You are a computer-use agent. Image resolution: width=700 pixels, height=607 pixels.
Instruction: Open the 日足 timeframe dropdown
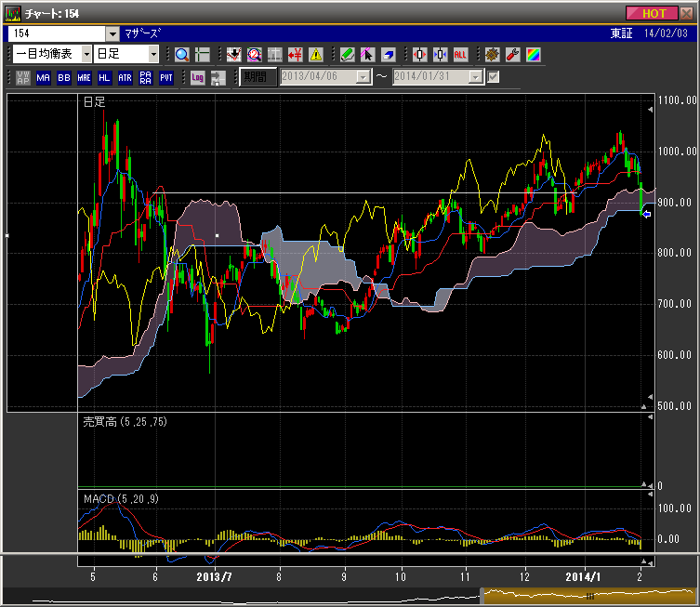pos(153,55)
